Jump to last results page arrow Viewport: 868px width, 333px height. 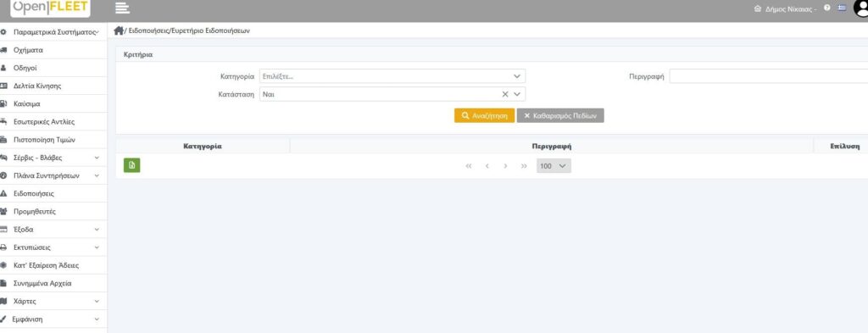[x=524, y=166]
